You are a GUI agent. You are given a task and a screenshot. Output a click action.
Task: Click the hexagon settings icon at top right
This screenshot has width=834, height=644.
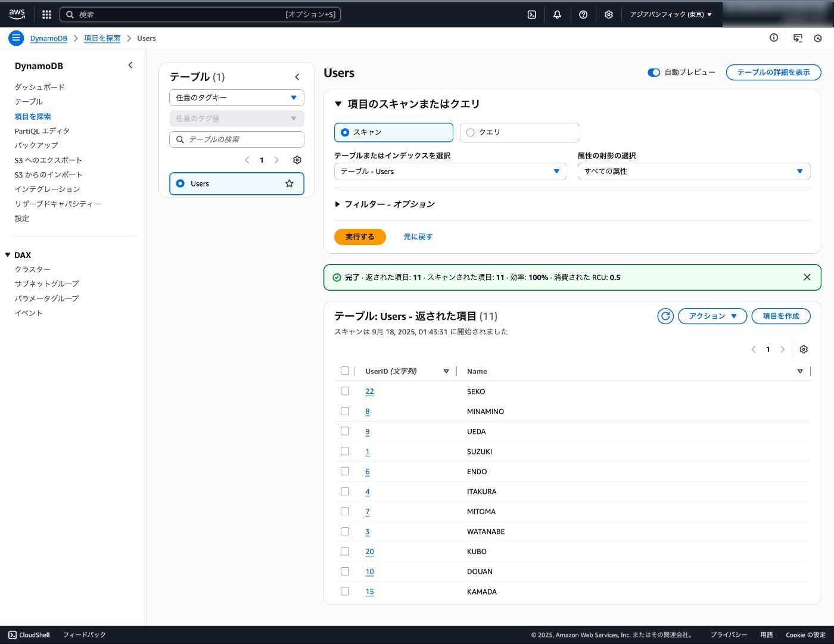[x=818, y=38]
